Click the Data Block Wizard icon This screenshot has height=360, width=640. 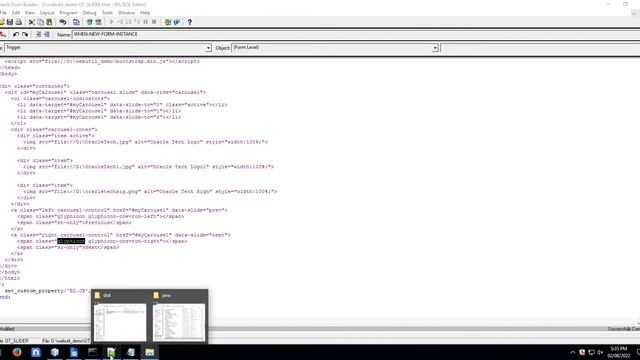176,22
